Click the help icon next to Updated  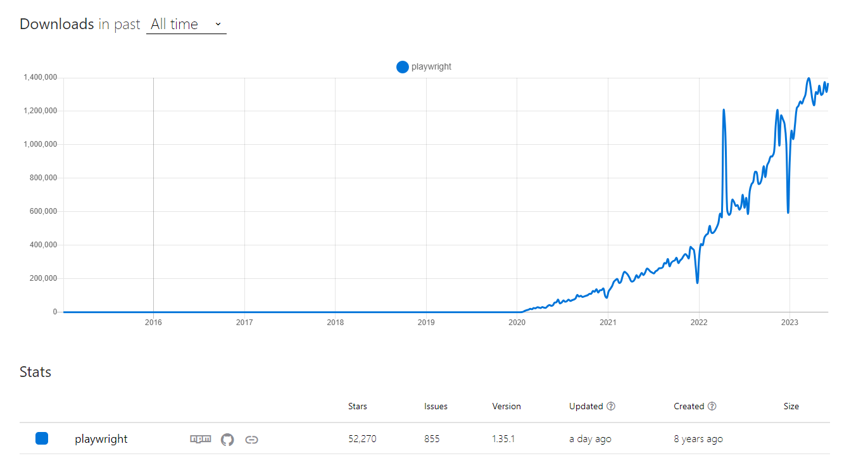point(611,406)
